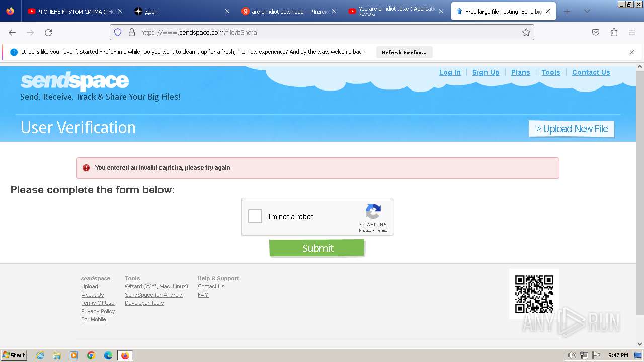Click the scrollbar down arrow
Screen dimensions: 644x362
pos(640,344)
